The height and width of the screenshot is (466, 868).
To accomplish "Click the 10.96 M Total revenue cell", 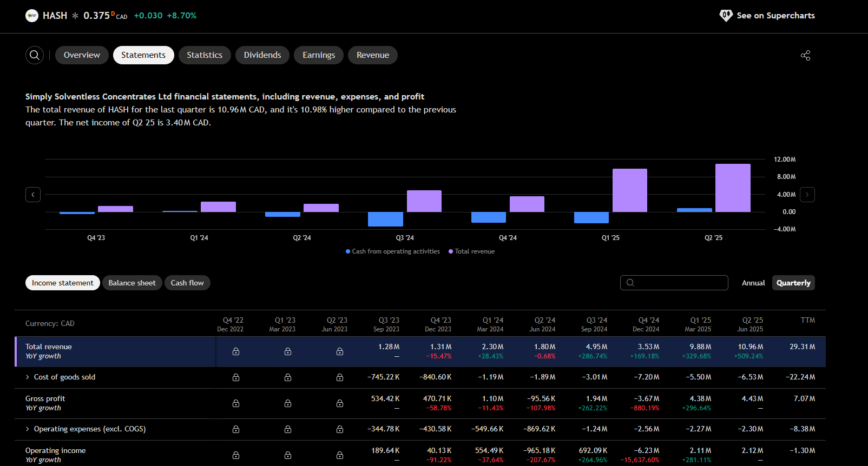I will [751, 347].
